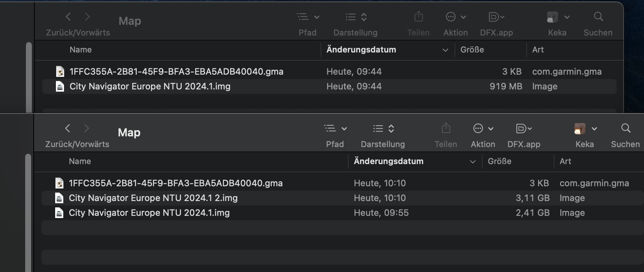The width and height of the screenshot is (644, 272).
Task: Click the .gma file icon in the lower window
Action: point(59,183)
